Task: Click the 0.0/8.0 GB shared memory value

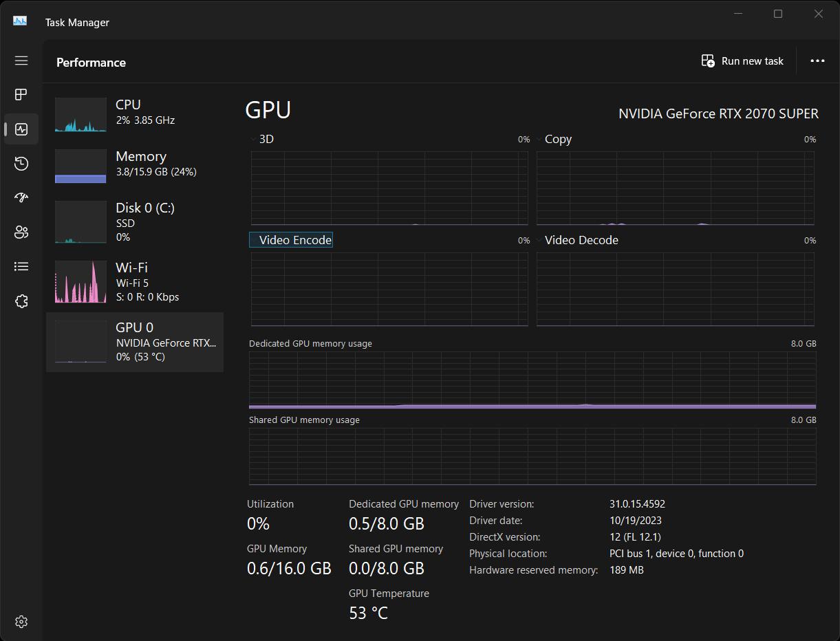Action: click(387, 569)
